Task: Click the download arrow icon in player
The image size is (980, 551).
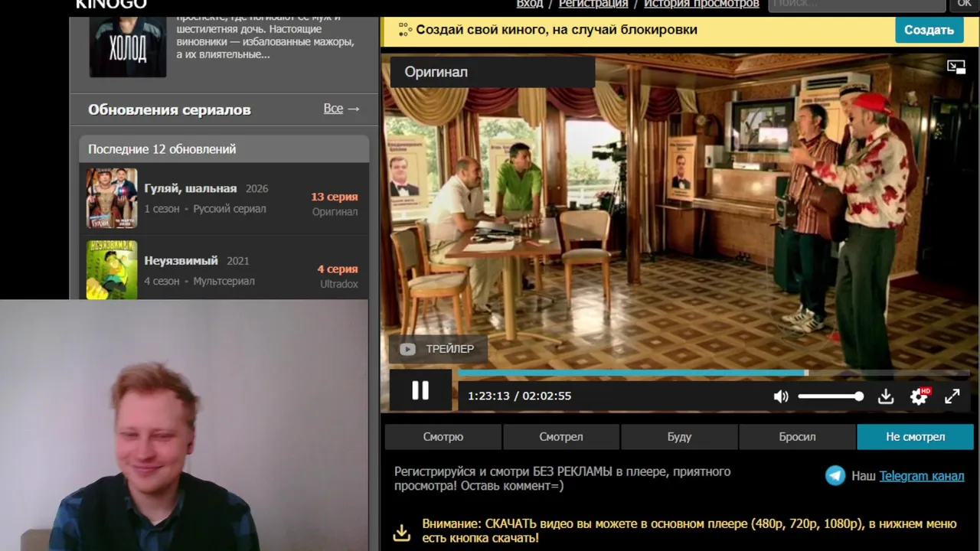Action: coord(886,396)
